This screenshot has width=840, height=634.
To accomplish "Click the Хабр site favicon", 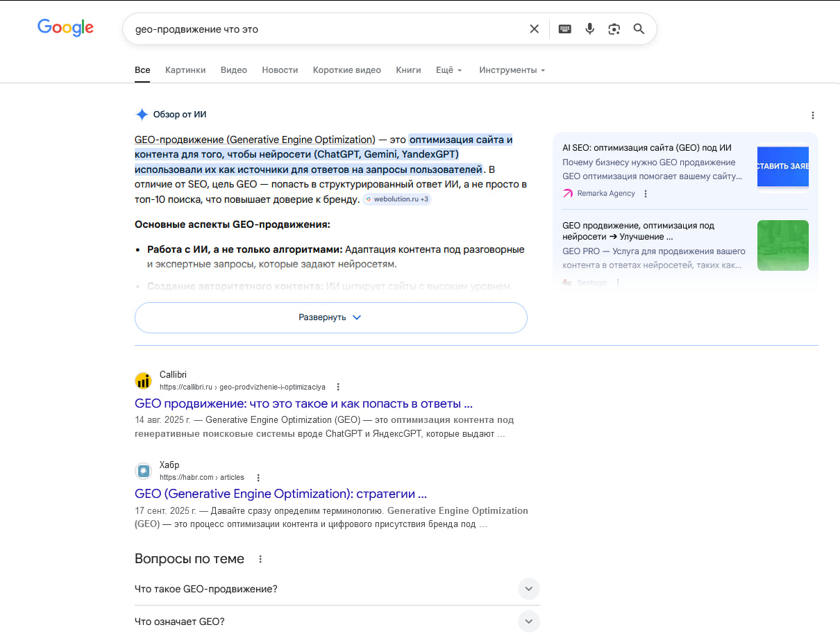I will pos(143,470).
